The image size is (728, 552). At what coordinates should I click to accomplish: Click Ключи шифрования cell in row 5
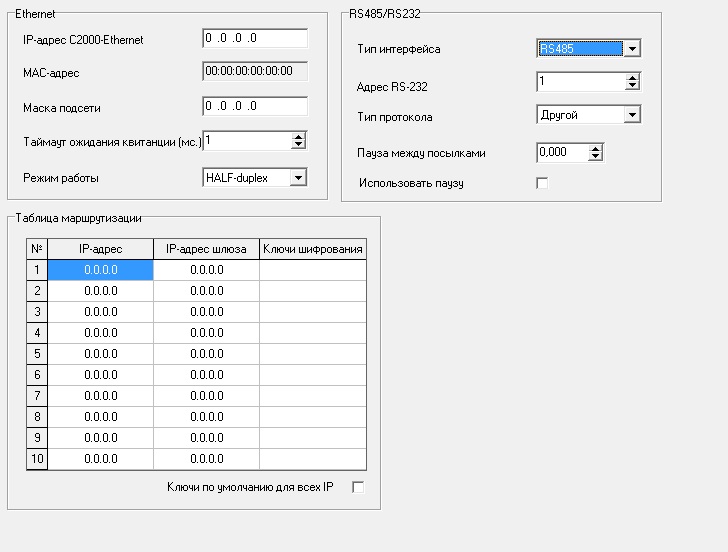point(312,354)
